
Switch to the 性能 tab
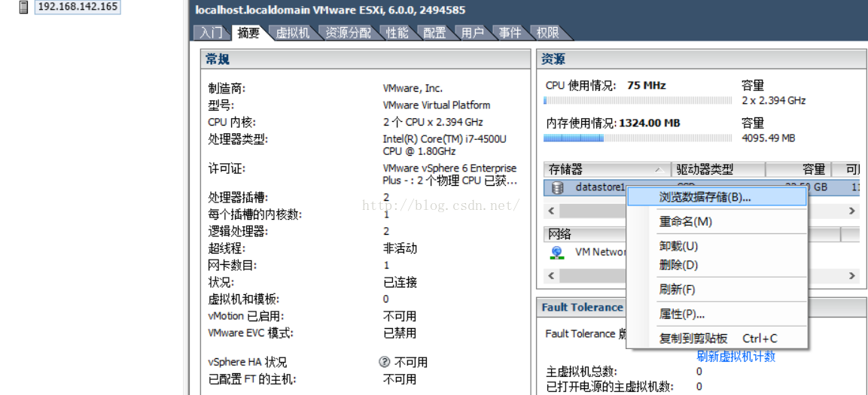pos(397,32)
